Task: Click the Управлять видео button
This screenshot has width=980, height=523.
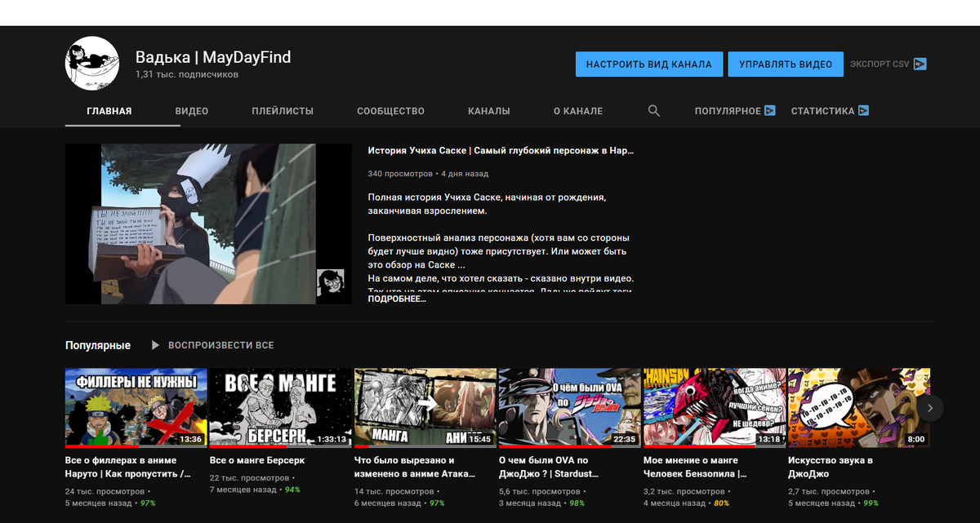Action: [x=786, y=64]
